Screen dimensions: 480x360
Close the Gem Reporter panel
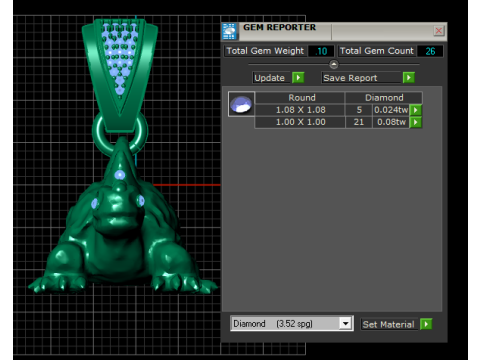(439, 31)
